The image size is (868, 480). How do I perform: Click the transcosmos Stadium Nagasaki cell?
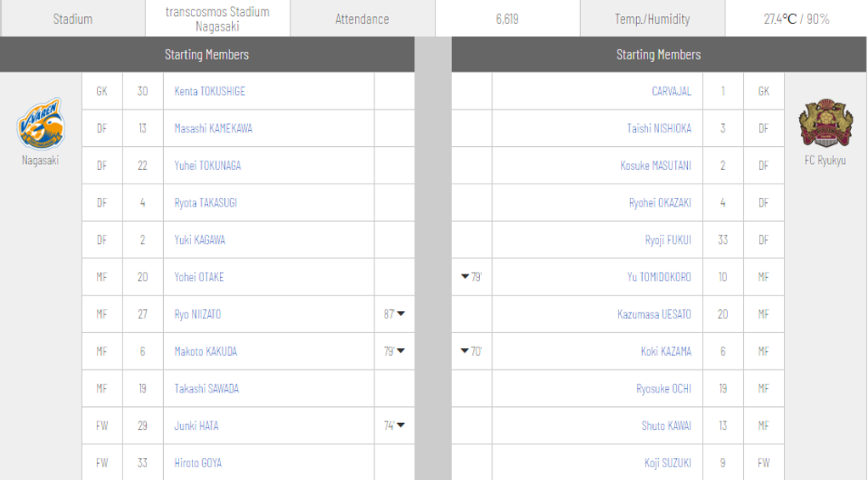tap(217, 19)
